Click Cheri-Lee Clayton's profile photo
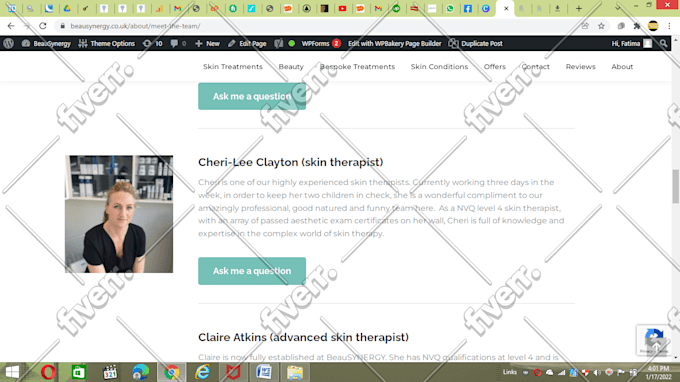The height and width of the screenshot is (382, 680). coord(119,214)
